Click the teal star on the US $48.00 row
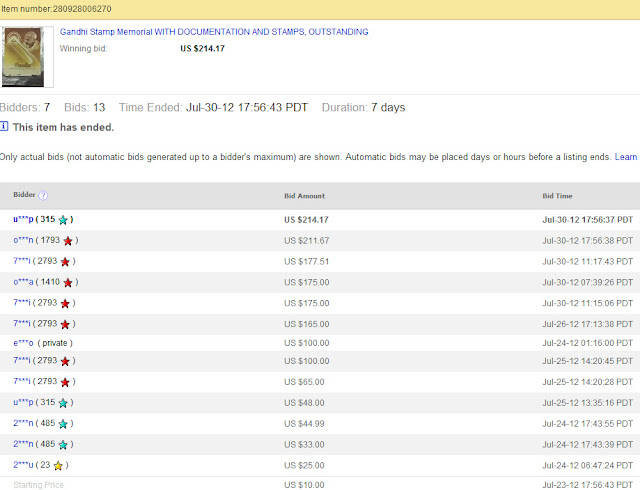The image size is (640, 490). (63, 403)
